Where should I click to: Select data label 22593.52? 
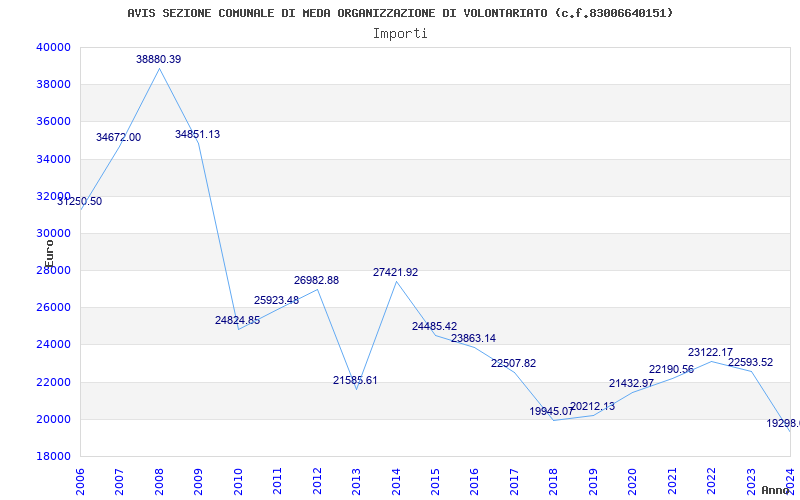point(751,363)
